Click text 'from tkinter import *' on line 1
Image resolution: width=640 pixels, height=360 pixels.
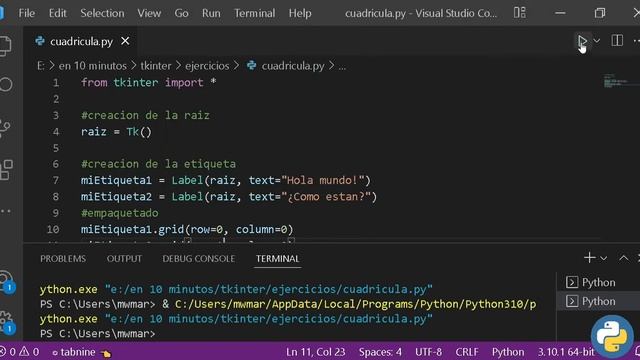tap(149, 82)
